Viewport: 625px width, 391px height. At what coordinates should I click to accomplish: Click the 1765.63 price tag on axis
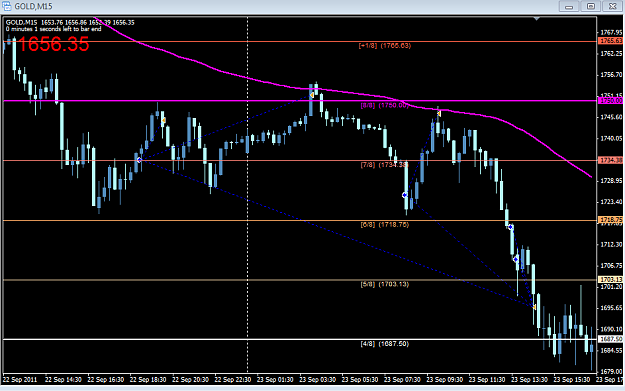coord(611,41)
